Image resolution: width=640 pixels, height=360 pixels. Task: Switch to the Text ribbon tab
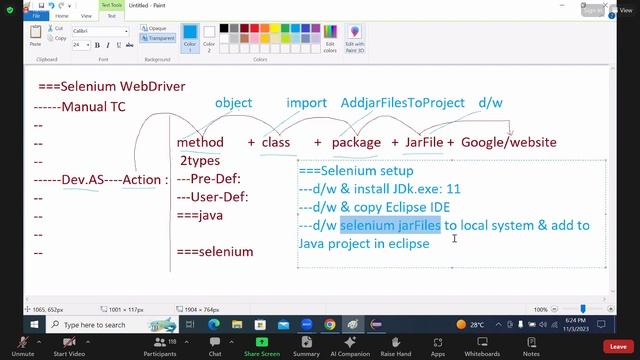click(x=111, y=16)
